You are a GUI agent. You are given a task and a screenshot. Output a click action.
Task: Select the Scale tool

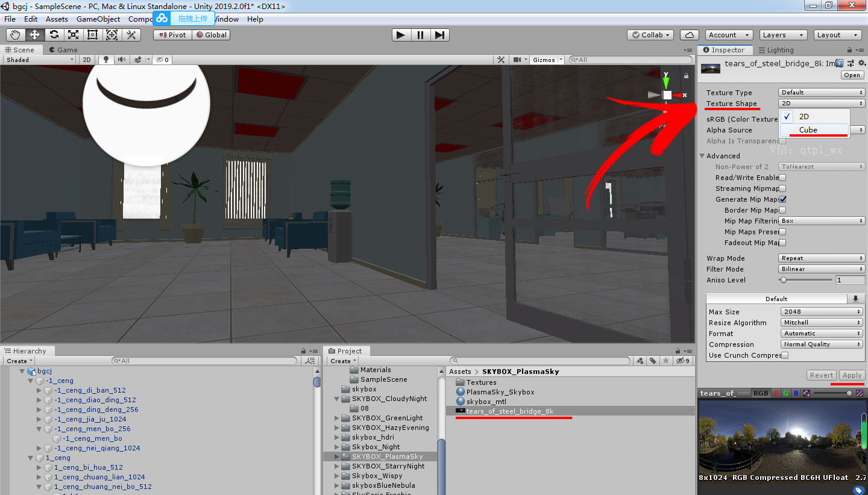click(x=73, y=35)
